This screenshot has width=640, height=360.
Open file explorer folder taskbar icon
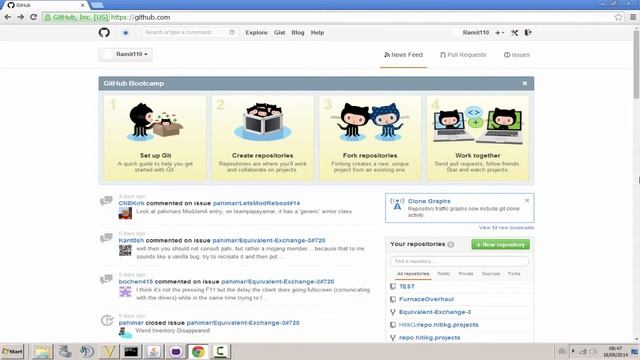click(42, 351)
